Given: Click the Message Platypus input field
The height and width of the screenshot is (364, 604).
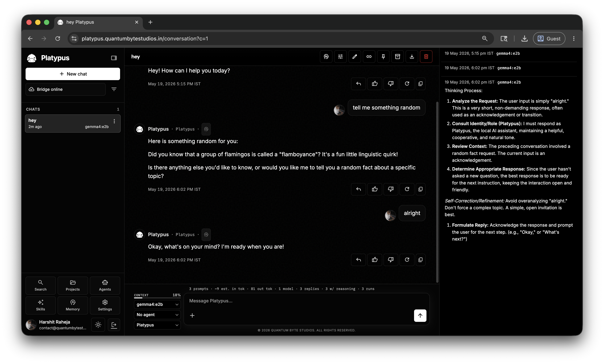Looking at the screenshot, I should tap(306, 301).
